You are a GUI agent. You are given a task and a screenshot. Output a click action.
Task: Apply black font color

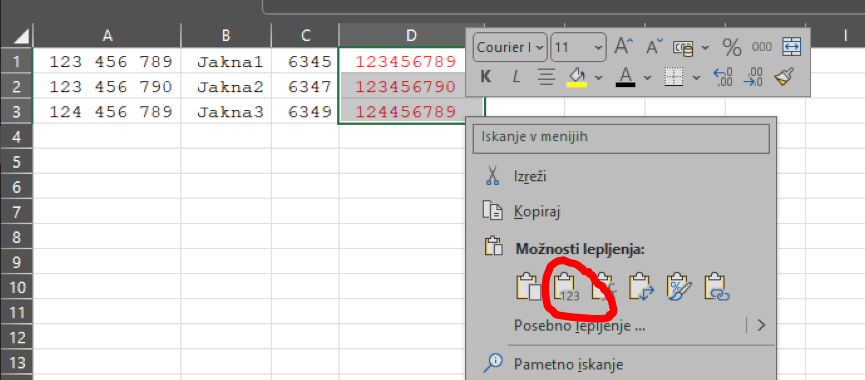coord(625,77)
